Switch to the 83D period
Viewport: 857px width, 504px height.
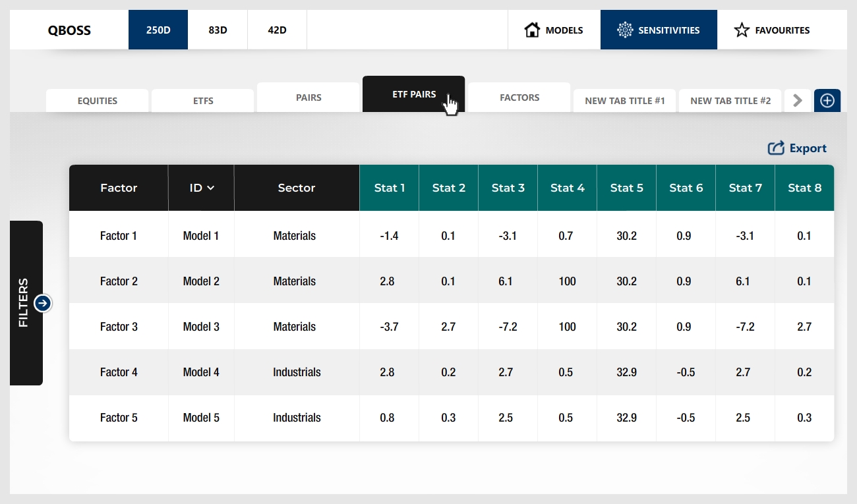(218, 30)
